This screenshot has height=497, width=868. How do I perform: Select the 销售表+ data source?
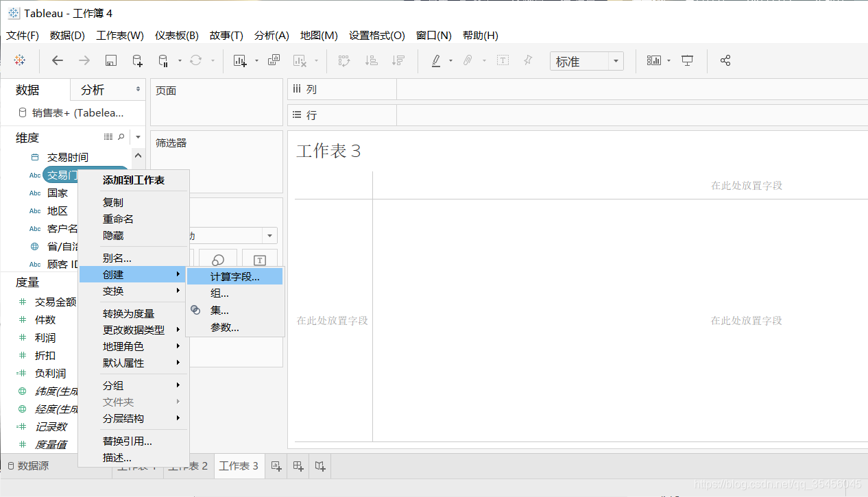[72, 113]
